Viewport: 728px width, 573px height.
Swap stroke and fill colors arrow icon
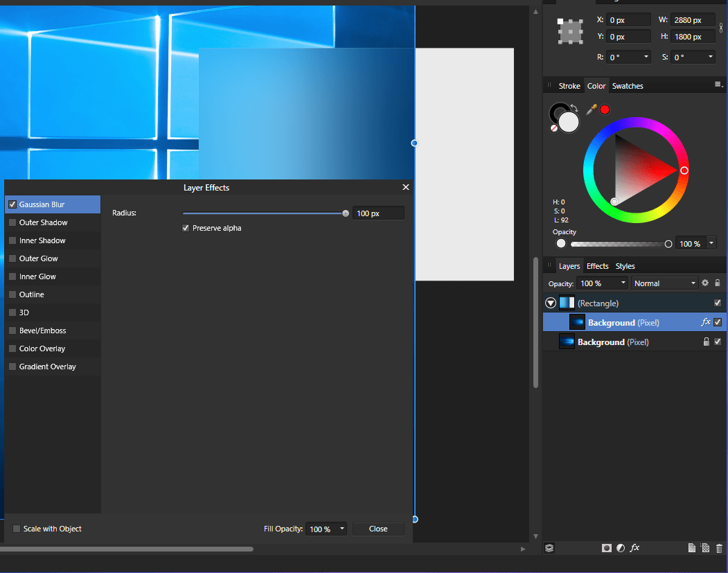point(574,107)
